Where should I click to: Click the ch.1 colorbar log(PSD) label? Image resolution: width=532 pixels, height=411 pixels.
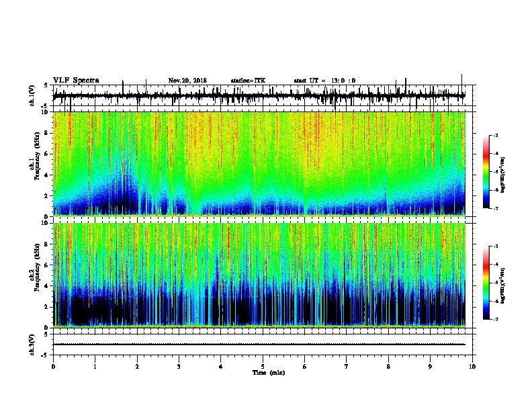tap(503, 175)
